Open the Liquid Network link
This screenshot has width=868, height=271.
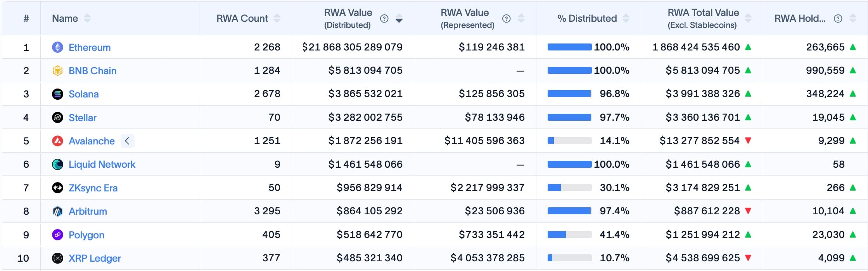[102, 164]
